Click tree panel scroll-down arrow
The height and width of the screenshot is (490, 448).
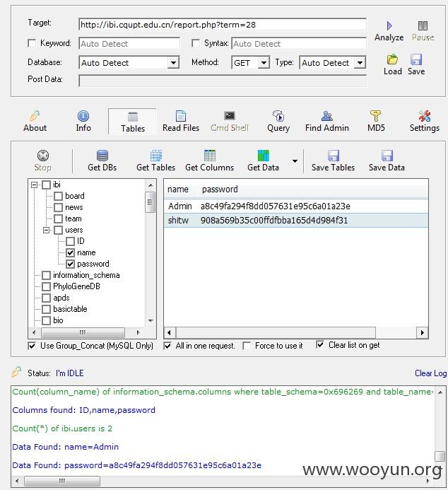(x=151, y=321)
